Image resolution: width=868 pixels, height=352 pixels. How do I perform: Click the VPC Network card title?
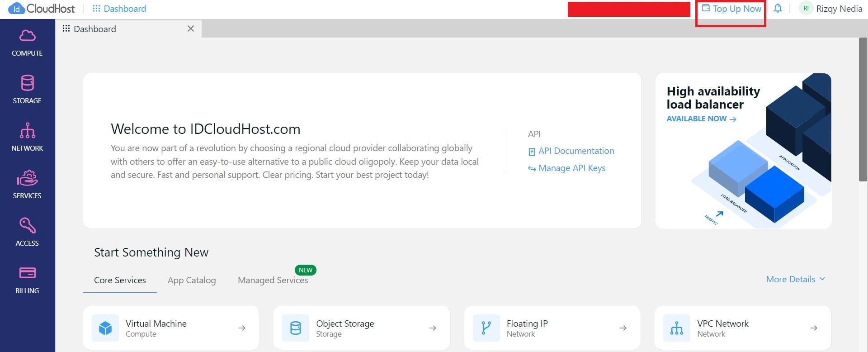tap(723, 323)
